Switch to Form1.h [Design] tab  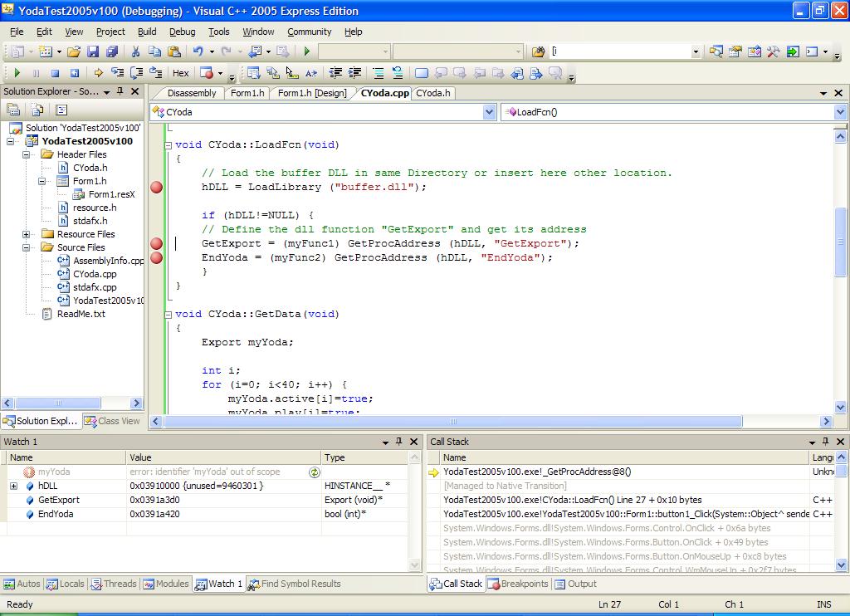click(x=312, y=93)
